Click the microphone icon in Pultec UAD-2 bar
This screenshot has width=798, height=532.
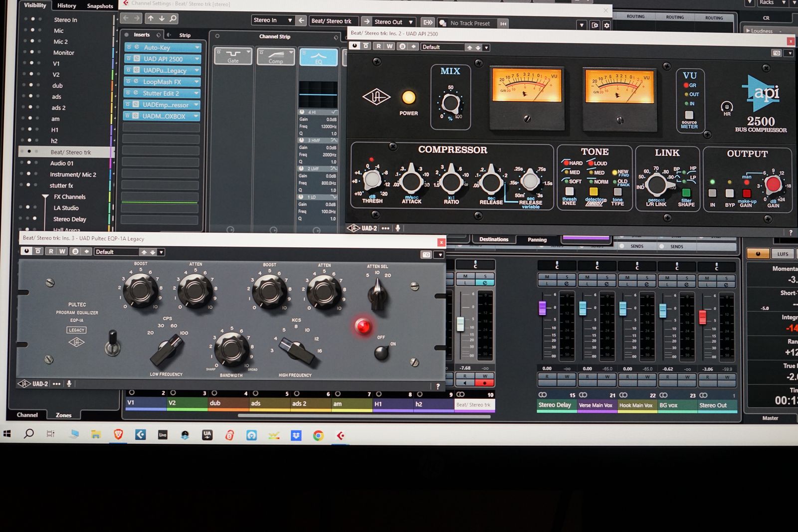(x=69, y=383)
